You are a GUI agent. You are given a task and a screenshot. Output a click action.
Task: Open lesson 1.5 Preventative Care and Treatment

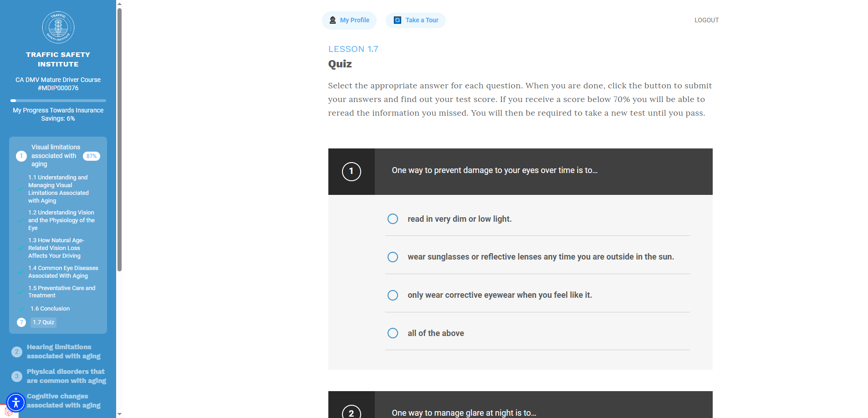[61, 292]
